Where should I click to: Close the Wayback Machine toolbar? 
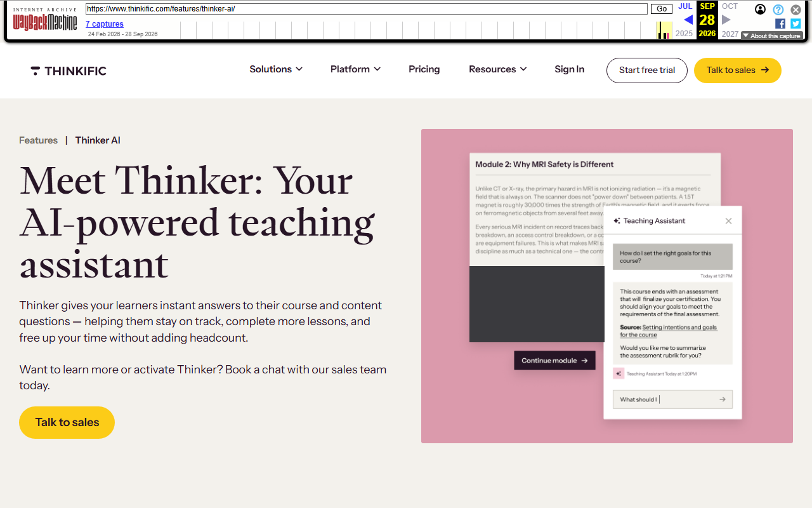pos(796,10)
